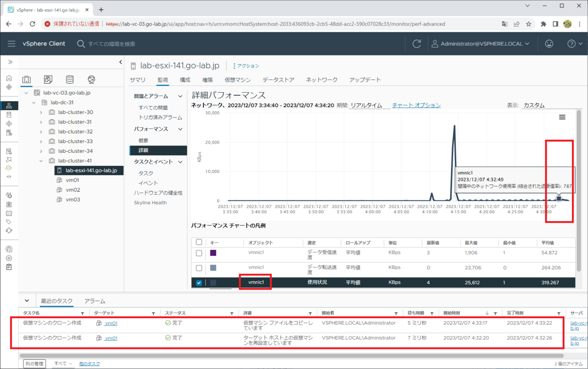The width and height of the screenshot is (588, 369).
Task: Open the help question mark menu
Action: [x=574, y=44]
